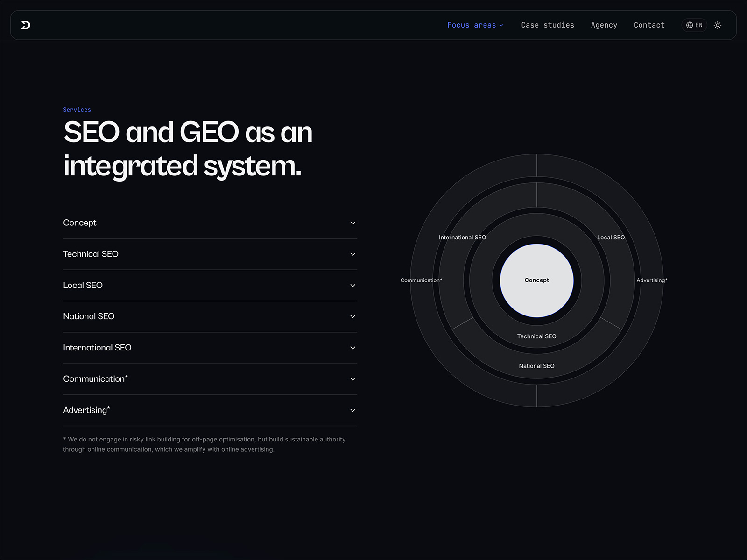The image size is (747, 560).
Task: Expand the International SEO accordion row
Action: click(210, 348)
